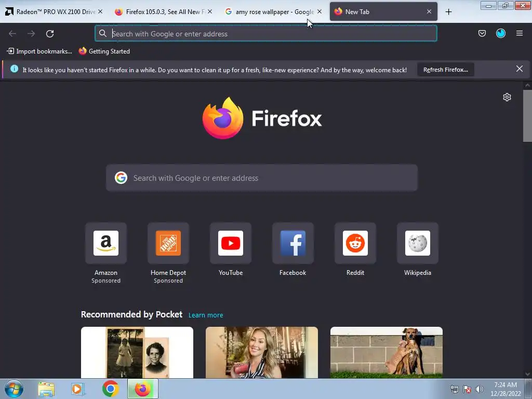532x399 pixels.
Task: Focus the URL address bar
Action: 266,34
